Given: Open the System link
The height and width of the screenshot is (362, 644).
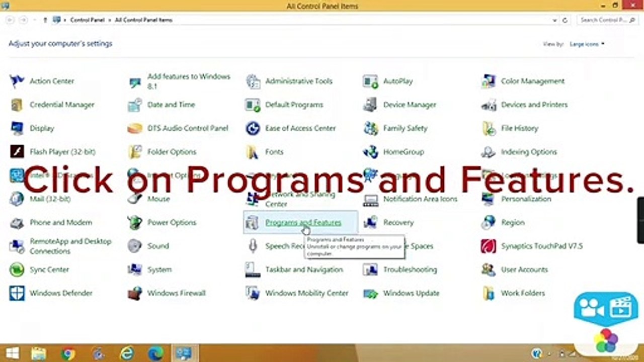Looking at the screenshot, I should pos(159,269).
